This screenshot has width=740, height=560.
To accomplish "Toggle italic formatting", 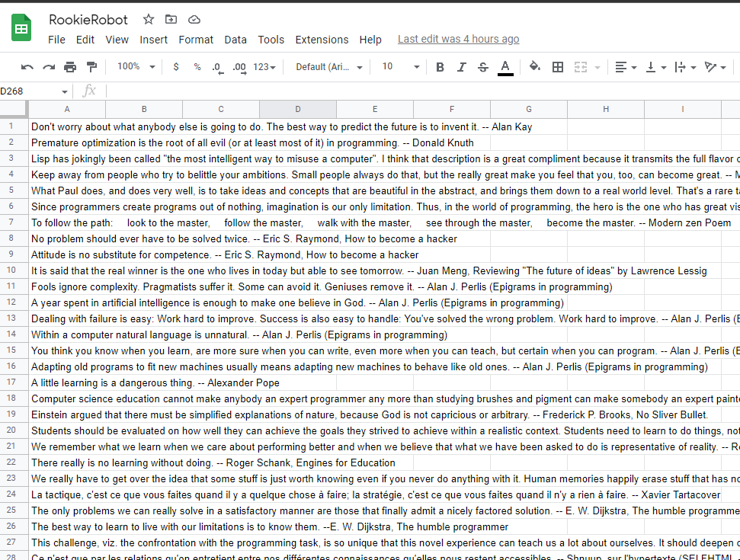I will pos(462,67).
